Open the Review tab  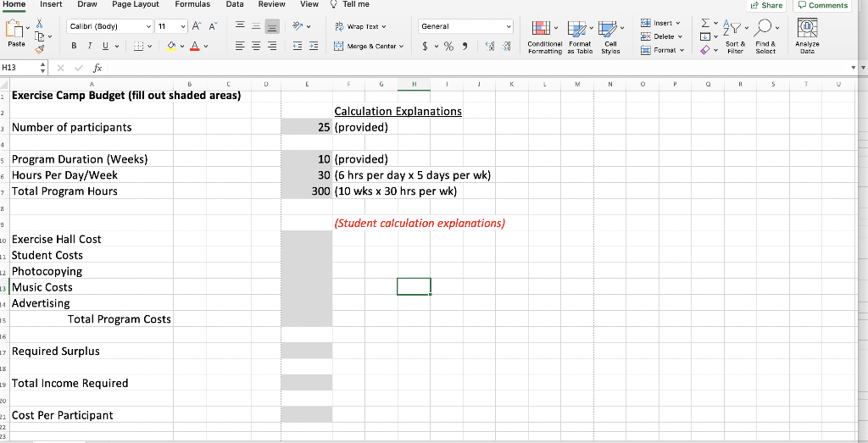point(272,4)
